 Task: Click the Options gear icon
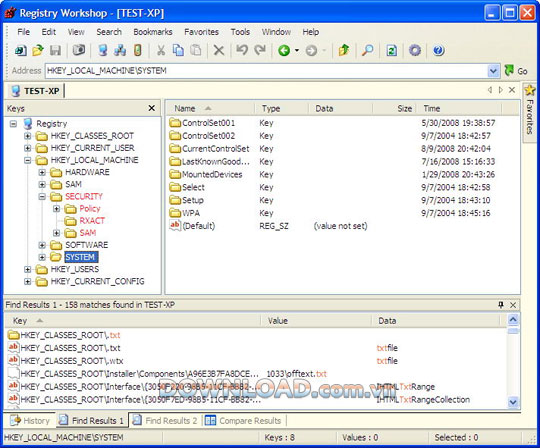tap(415, 51)
